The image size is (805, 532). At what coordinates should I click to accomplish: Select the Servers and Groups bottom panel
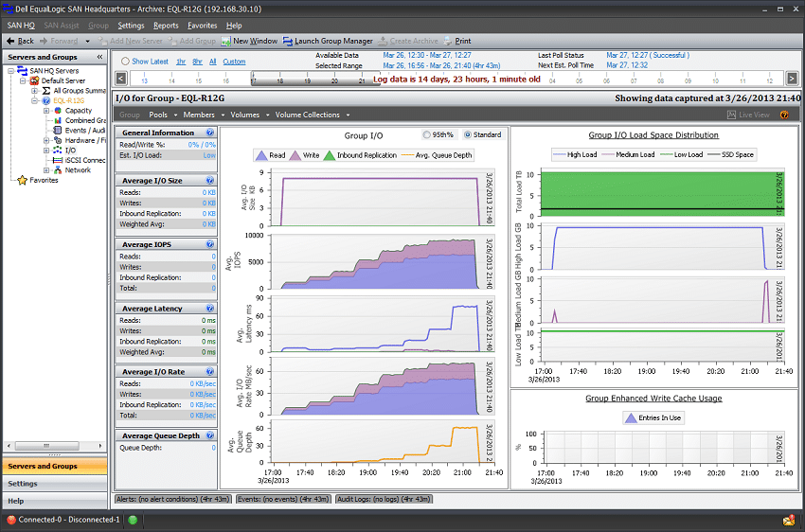55,466
